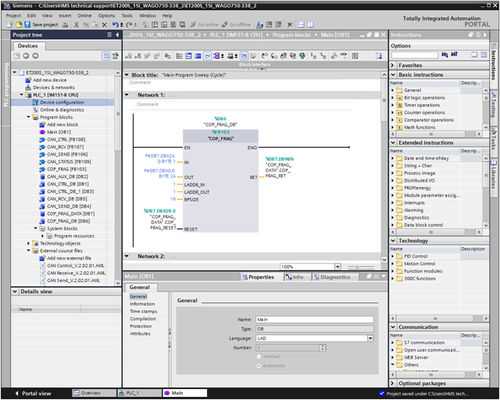Screen dimensions: 500x400
Task: Collapse the Project tree panel arrow
Action: coord(117,35)
